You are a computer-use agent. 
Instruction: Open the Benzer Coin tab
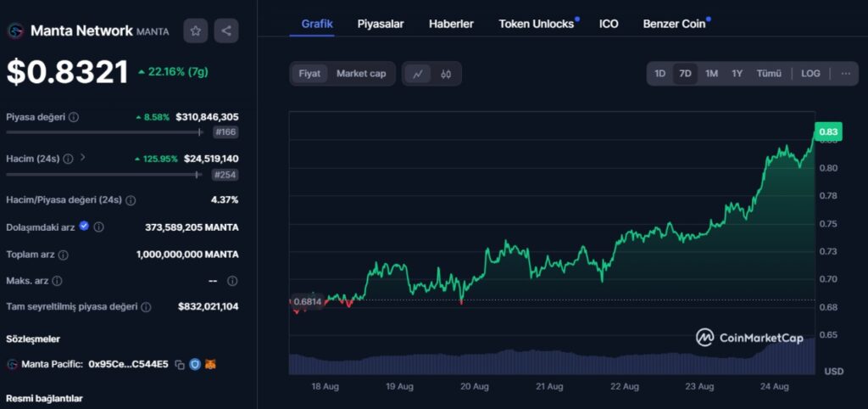pyautogui.click(x=674, y=24)
